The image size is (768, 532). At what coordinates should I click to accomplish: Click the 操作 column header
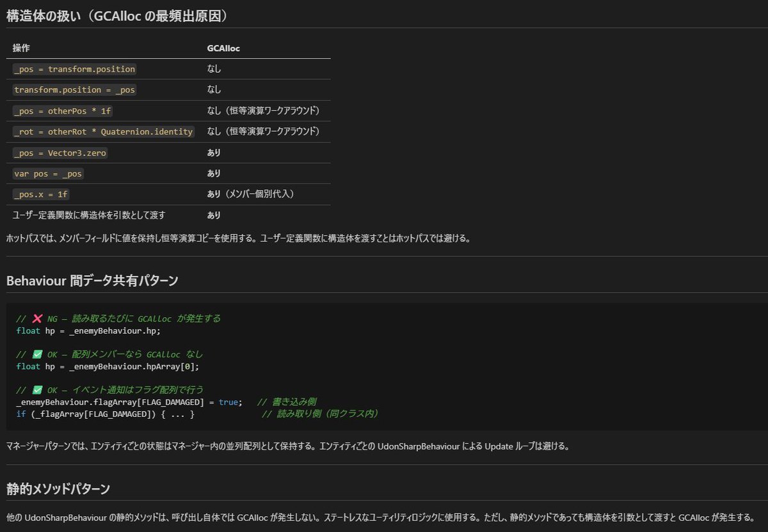click(x=21, y=48)
